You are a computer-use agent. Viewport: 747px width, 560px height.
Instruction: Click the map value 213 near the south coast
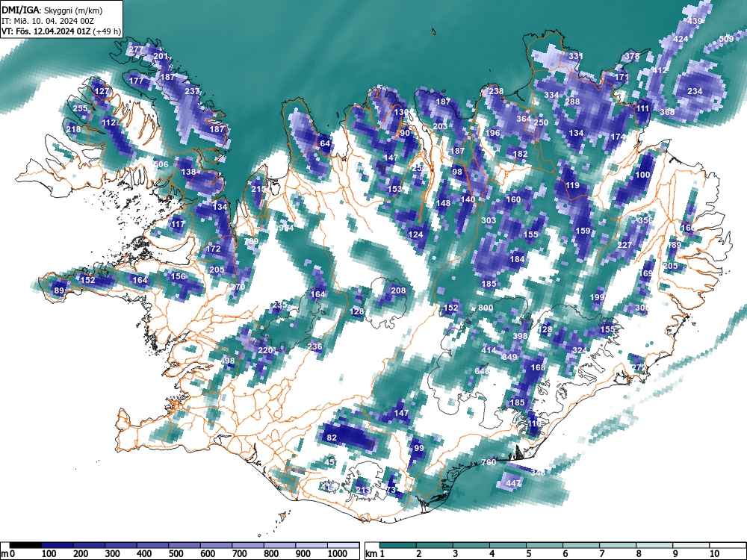(x=363, y=490)
